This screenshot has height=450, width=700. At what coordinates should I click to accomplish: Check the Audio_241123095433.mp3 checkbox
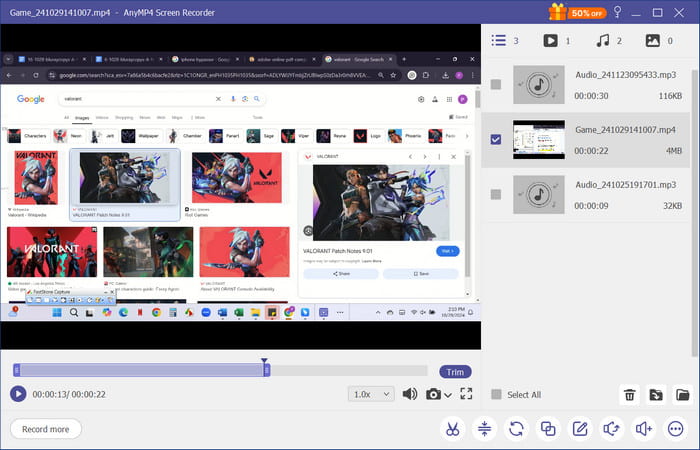pos(496,84)
